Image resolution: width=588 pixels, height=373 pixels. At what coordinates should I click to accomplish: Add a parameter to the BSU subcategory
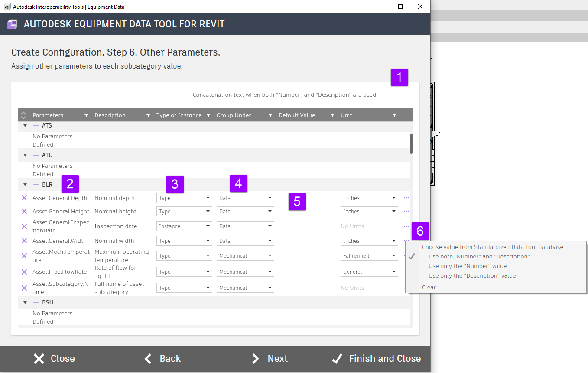point(36,303)
